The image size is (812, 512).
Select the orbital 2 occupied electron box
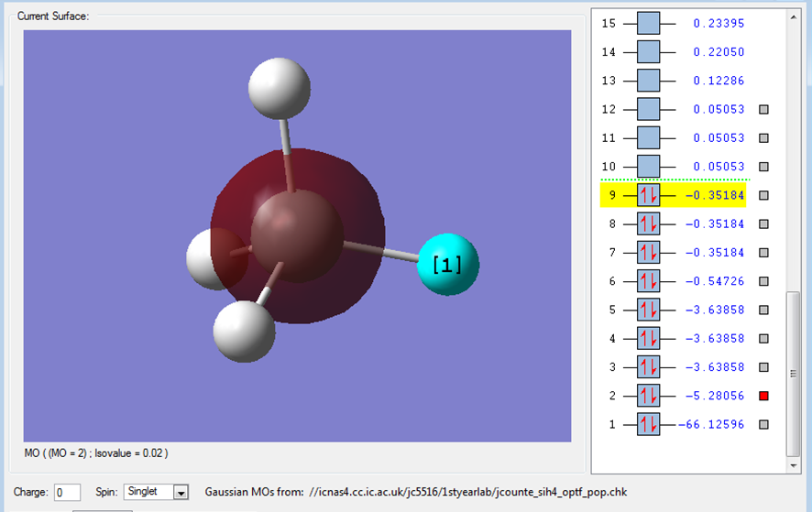(648, 396)
